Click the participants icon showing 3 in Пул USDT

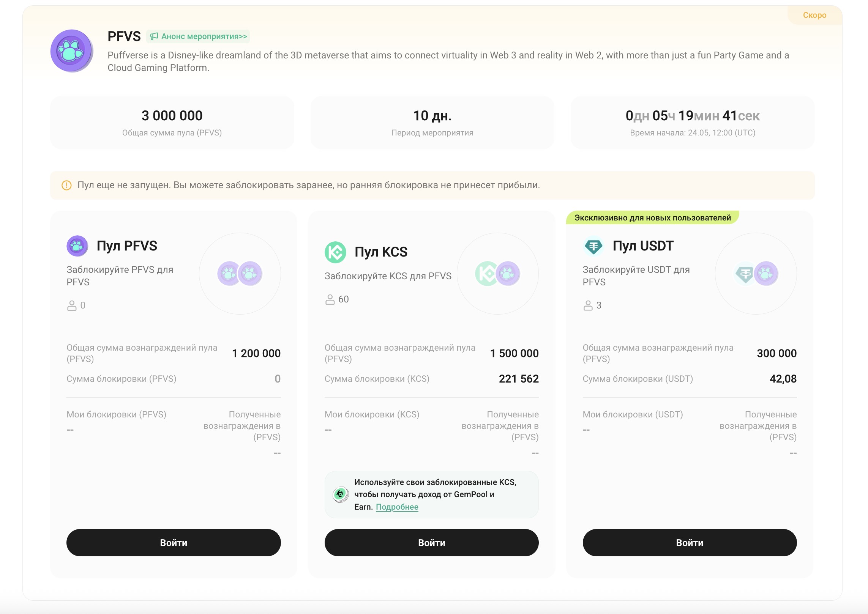pos(588,305)
